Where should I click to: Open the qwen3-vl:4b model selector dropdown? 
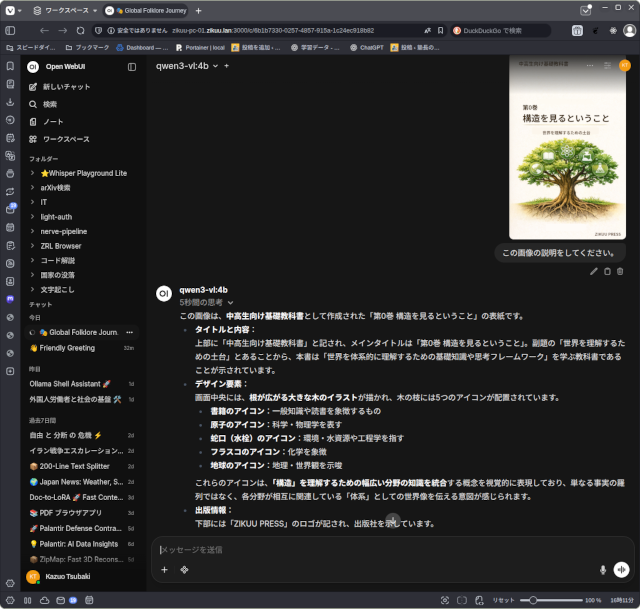[x=187, y=66]
